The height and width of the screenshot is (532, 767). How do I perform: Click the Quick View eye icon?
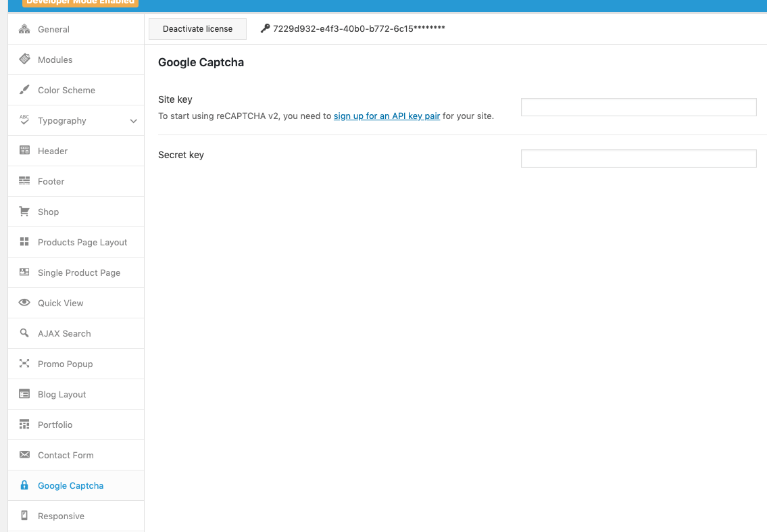(24, 302)
